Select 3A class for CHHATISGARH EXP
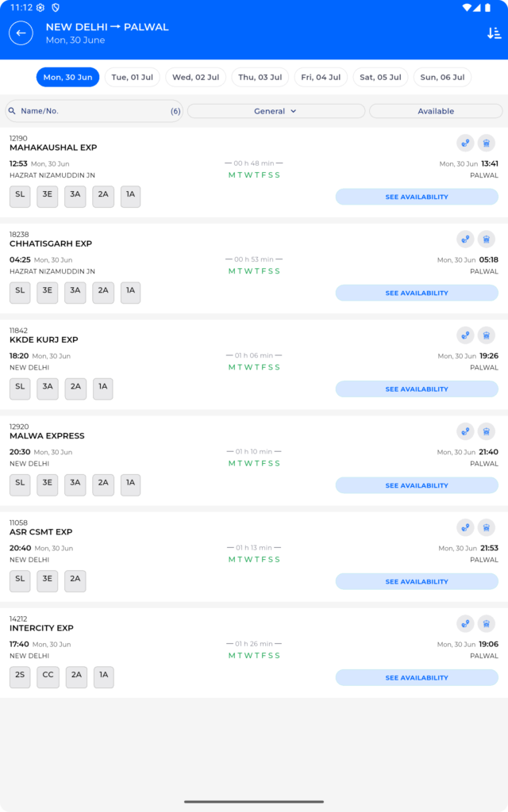The image size is (508, 812). tap(75, 293)
